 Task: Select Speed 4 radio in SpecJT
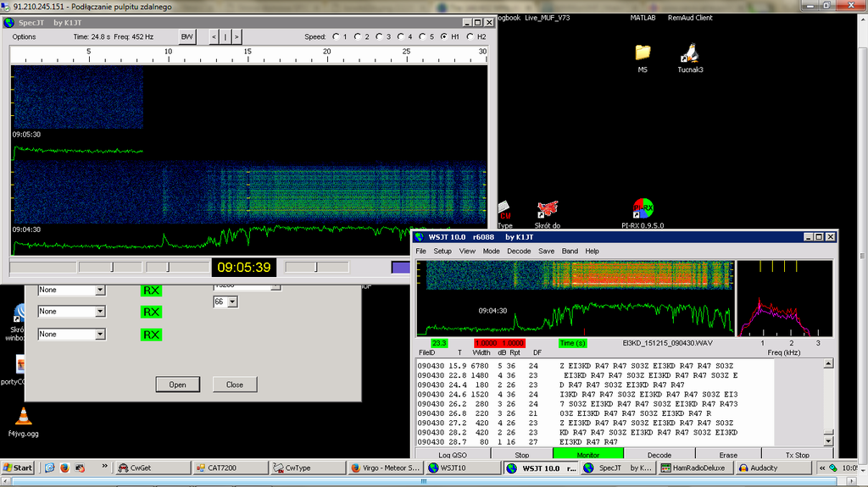pos(401,36)
